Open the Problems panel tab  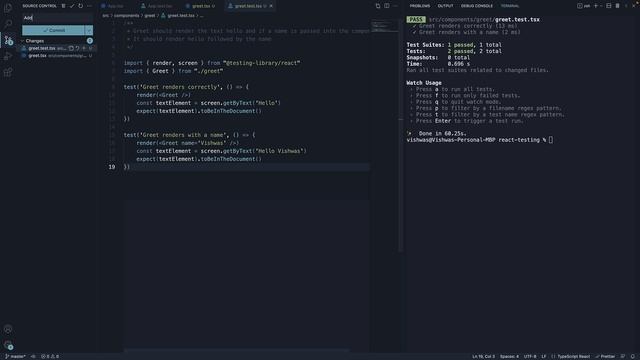pos(420,6)
